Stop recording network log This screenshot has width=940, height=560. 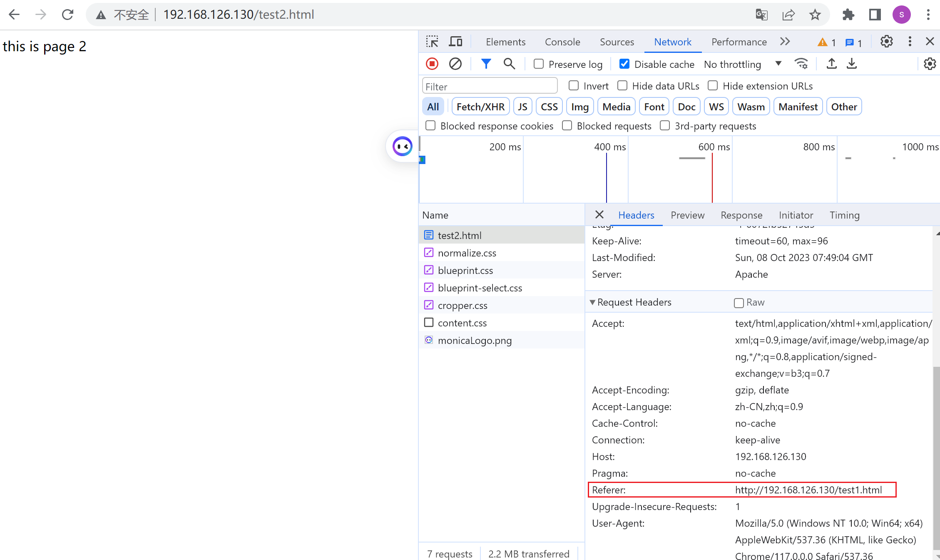coord(432,64)
